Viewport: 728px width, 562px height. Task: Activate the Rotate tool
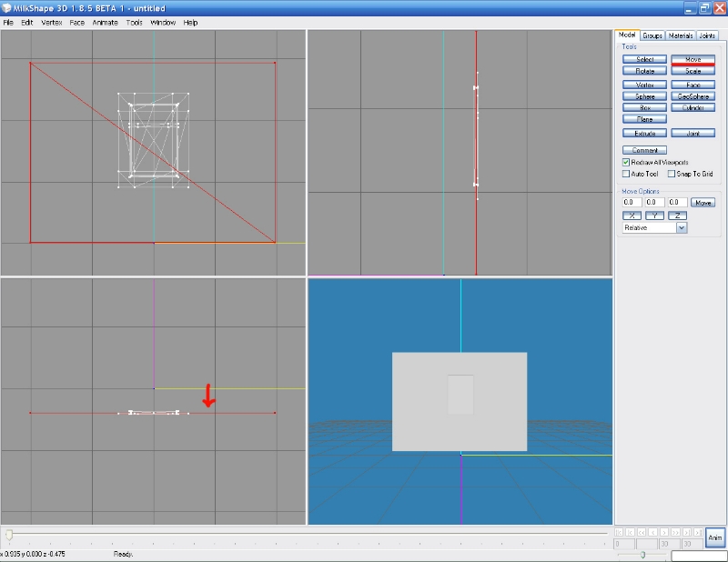pos(644,71)
